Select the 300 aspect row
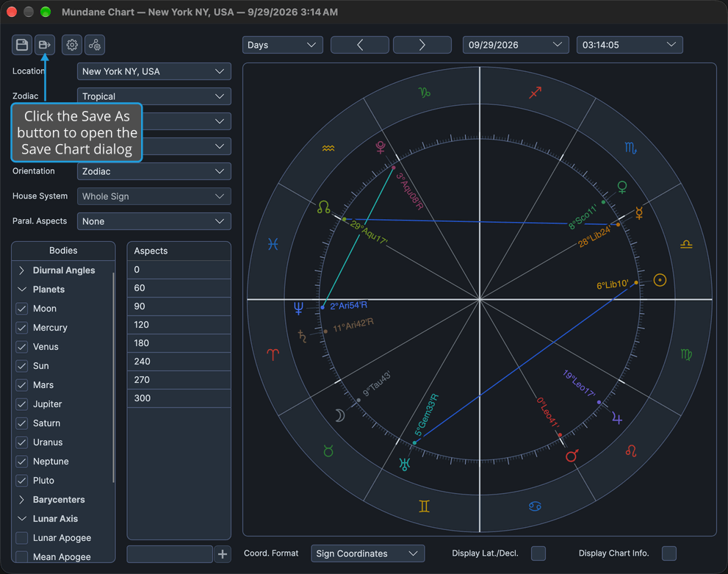The width and height of the screenshot is (728, 574). pos(179,398)
